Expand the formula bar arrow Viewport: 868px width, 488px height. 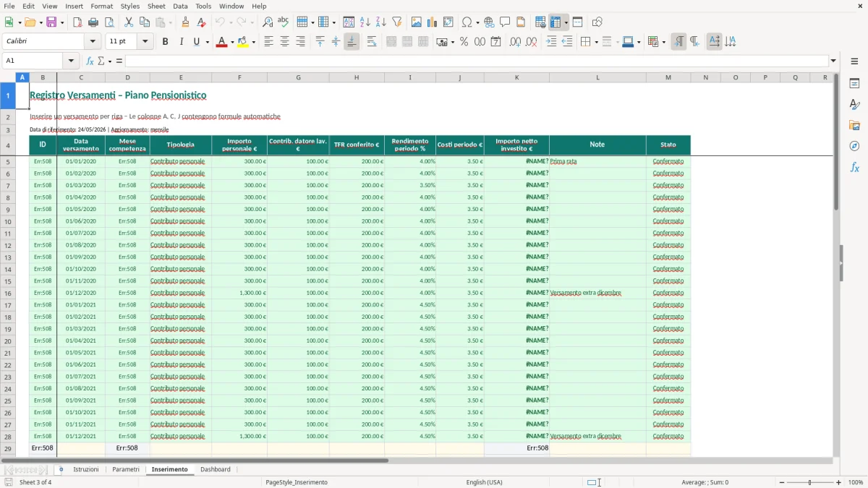(x=833, y=61)
